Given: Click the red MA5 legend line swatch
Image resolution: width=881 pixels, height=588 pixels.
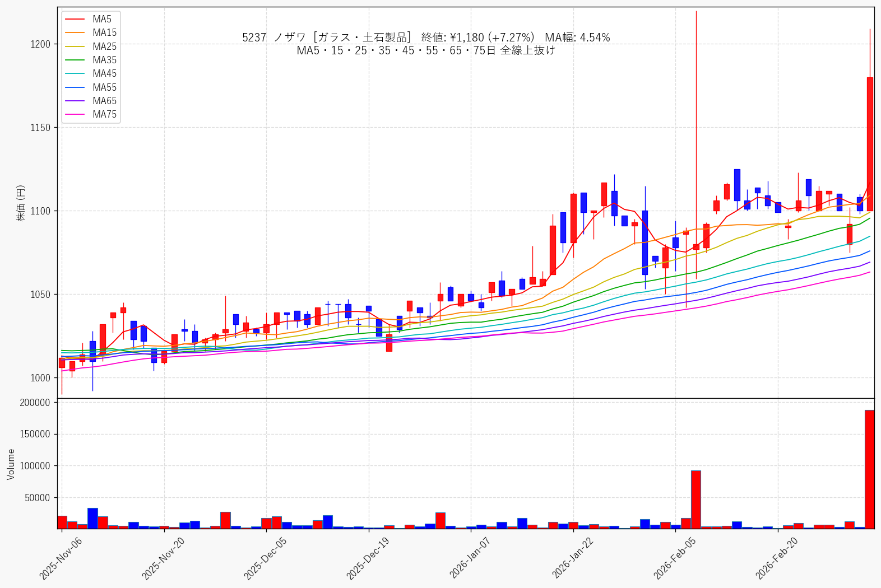Looking at the screenshot, I should tap(75, 19).
